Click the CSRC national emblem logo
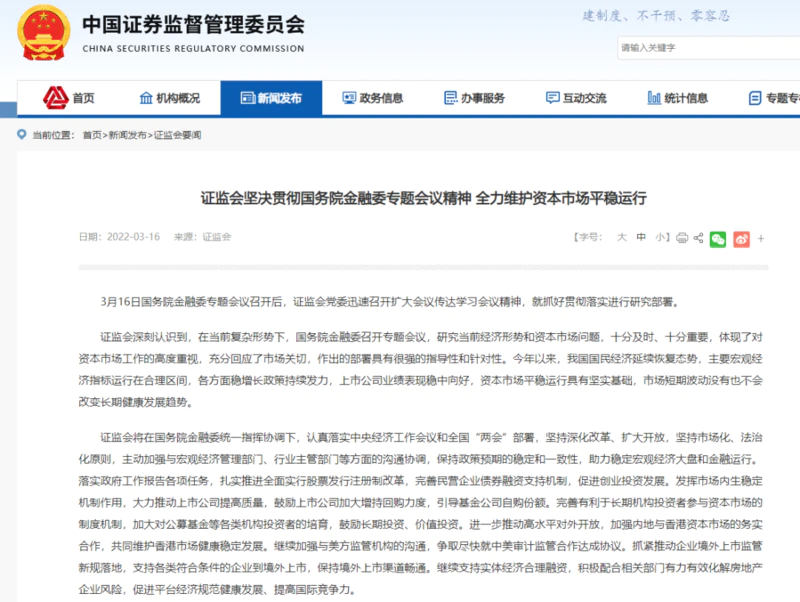 point(43,33)
